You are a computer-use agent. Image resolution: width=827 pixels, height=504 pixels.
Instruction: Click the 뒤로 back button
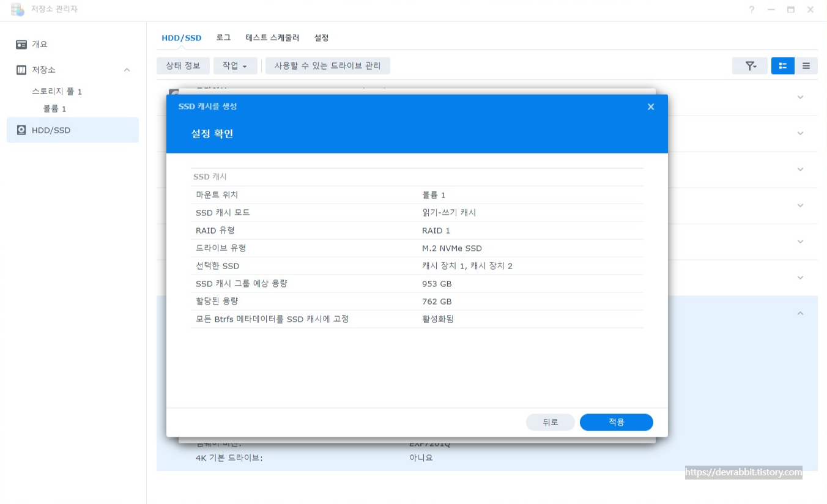tap(551, 423)
